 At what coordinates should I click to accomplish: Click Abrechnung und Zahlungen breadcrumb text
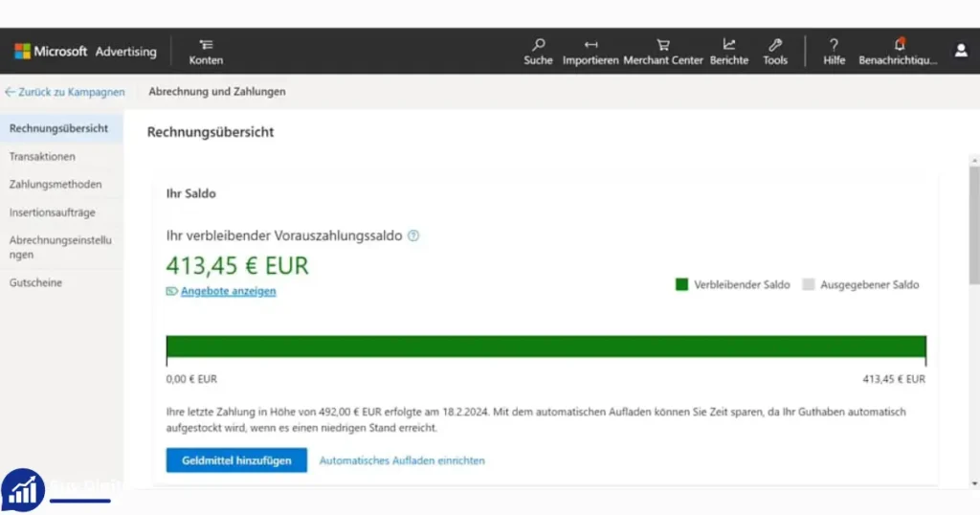(x=217, y=91)
